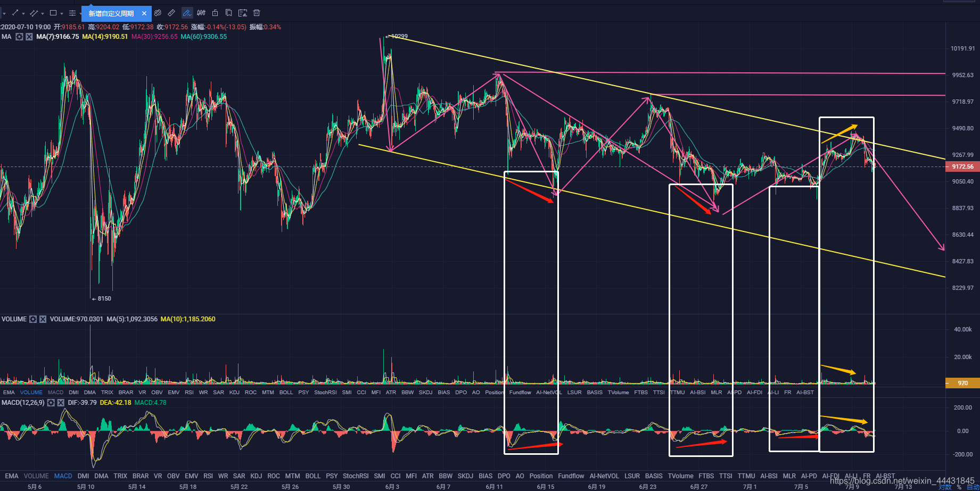
Task: Expand the line tool dropdown arrow
Action: (23, 14)
